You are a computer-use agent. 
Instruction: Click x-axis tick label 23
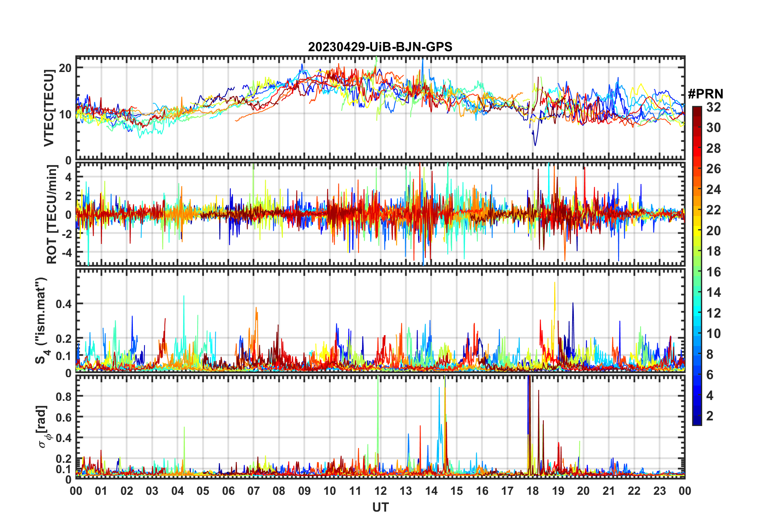coord(659,491)
